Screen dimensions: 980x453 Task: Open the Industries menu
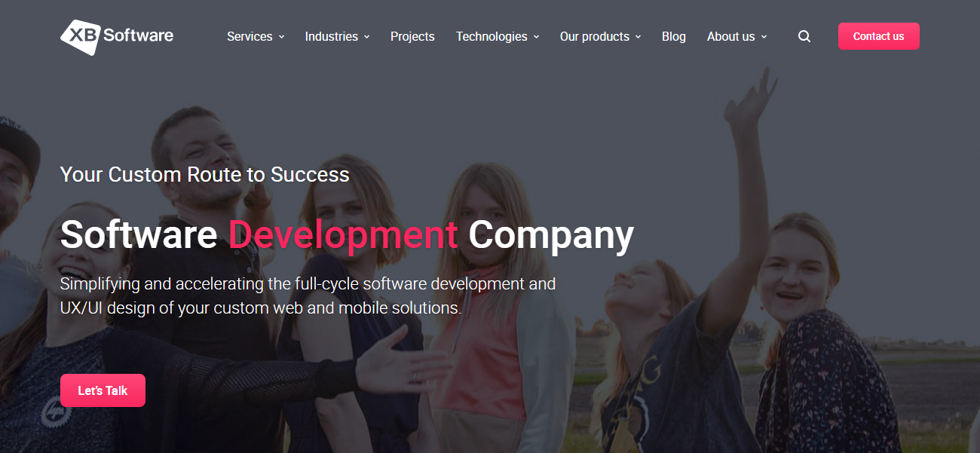point(332,36)
